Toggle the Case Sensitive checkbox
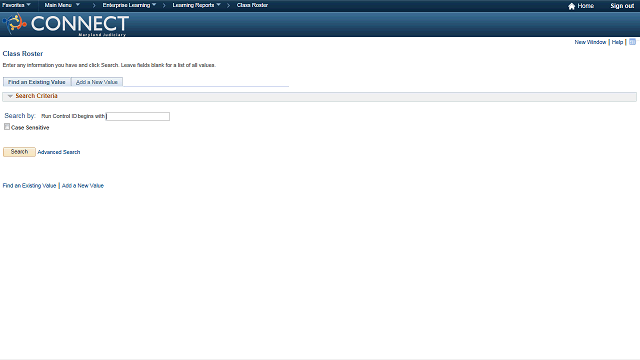Screen dimensions: 640x360 point(7,127)
